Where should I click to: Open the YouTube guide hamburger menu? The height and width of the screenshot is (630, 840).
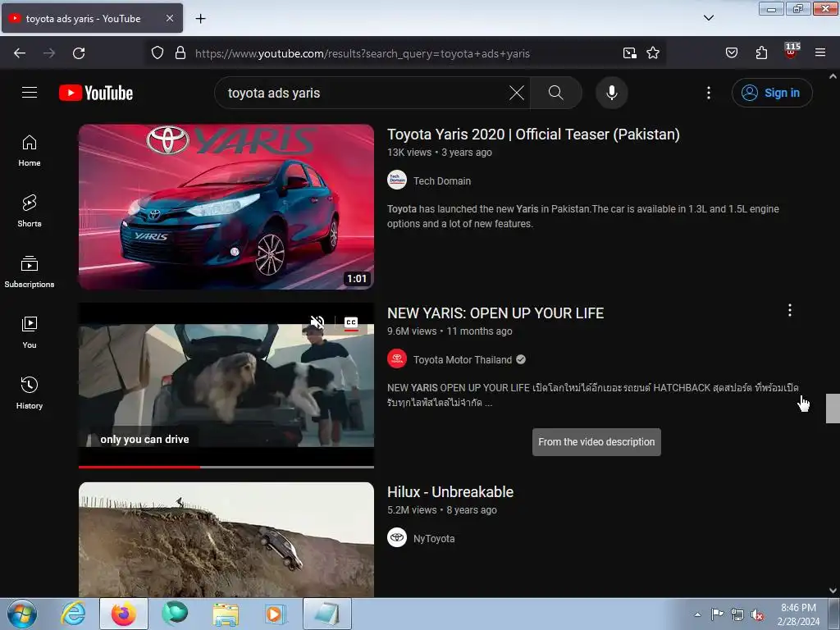tap(30, 93)
